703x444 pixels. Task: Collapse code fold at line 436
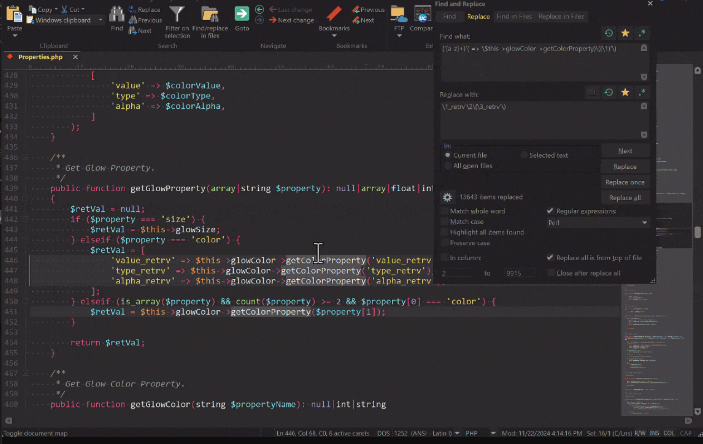point(25,157)
